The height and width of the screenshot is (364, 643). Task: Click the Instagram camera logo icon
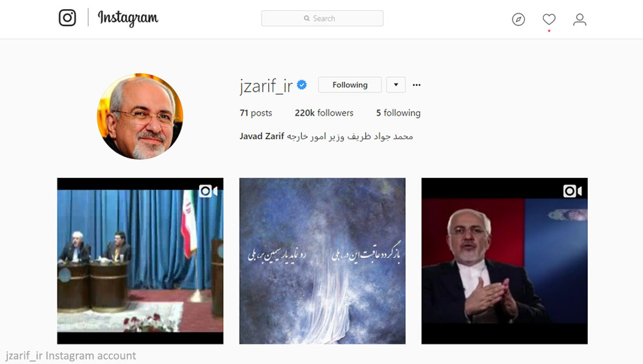67,18
